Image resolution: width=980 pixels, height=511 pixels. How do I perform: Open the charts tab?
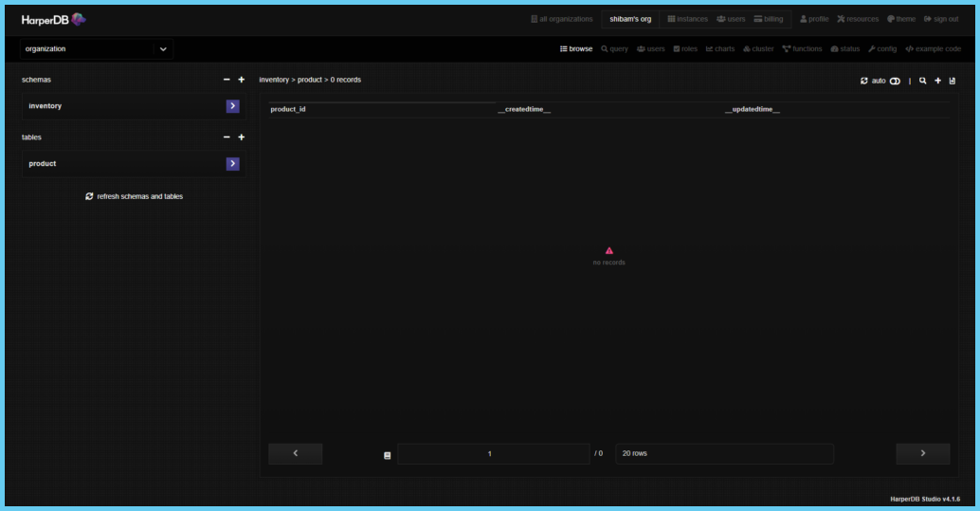(719, 49)
